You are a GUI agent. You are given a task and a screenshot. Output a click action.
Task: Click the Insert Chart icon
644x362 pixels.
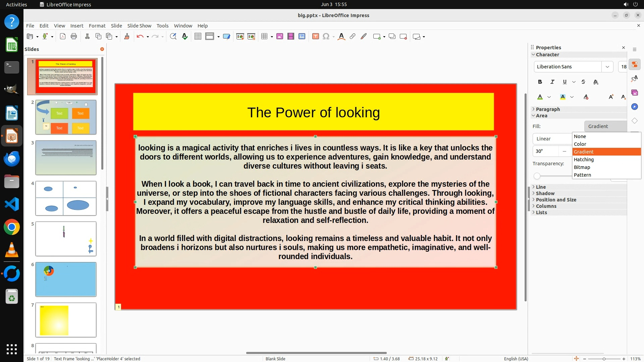pos(302,37)
